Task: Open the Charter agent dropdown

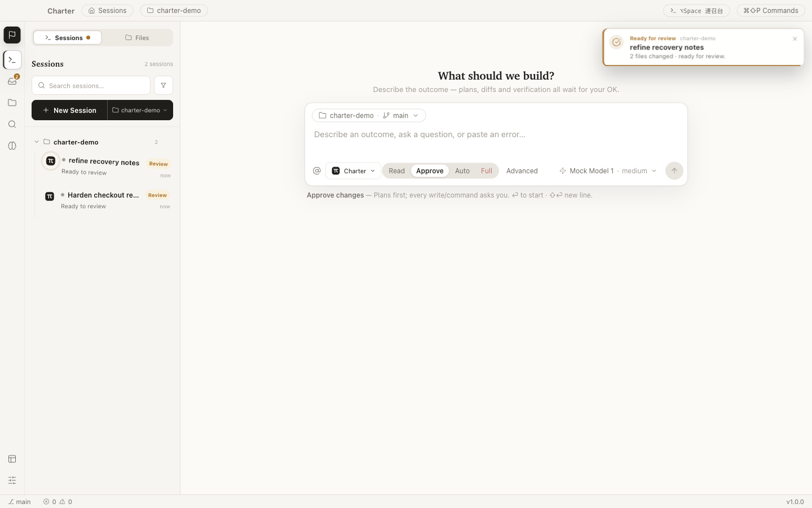Action: point(354,171)
